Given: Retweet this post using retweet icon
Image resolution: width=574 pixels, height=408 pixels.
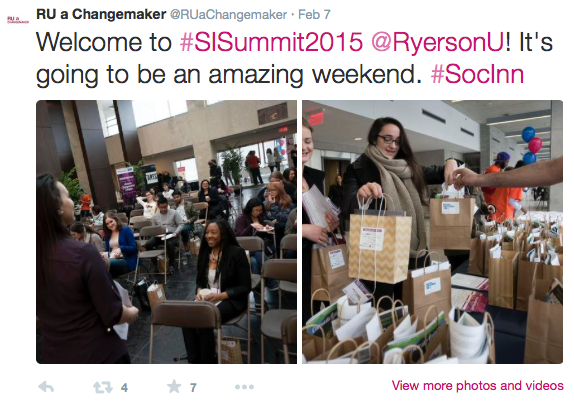Looking at the screenshot, I should pyautogui.click(x=102, y=387).
